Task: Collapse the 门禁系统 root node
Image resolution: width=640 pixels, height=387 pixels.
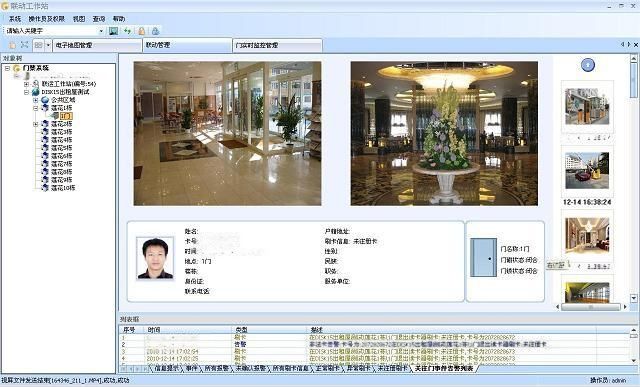Action: (7, 68)
